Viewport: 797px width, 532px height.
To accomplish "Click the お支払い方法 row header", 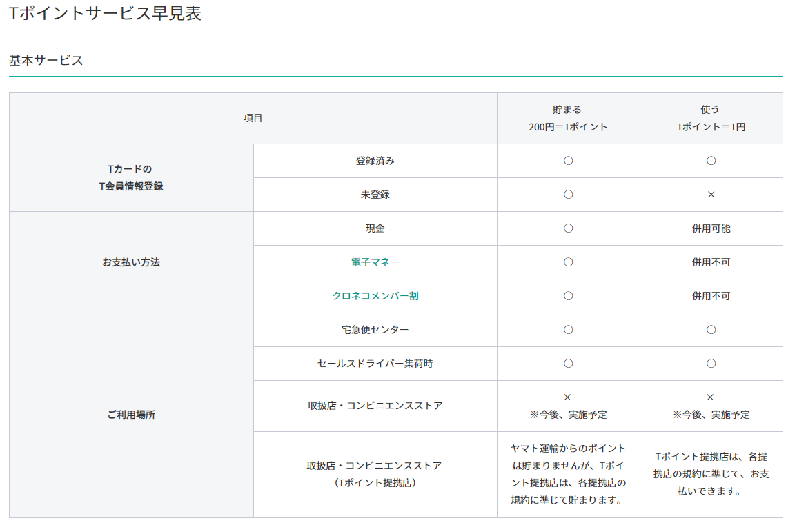I will (x=131, y=262).
